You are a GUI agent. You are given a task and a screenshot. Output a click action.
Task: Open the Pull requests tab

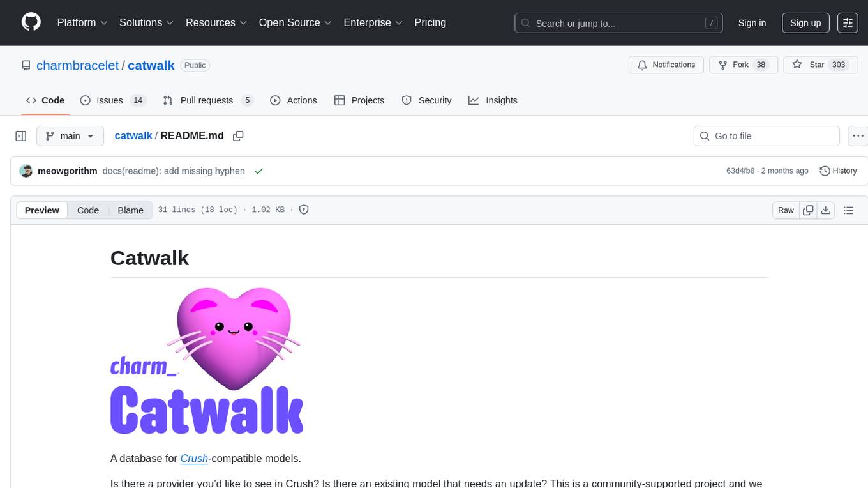208,100
